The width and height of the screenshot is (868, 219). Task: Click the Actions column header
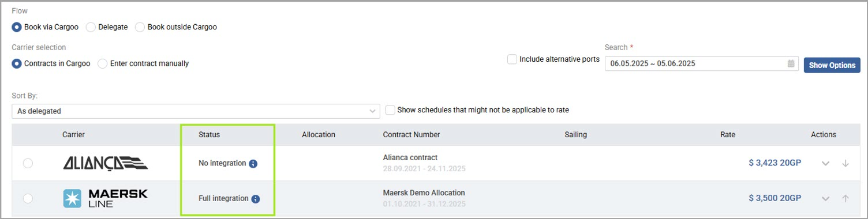point(824,135)
